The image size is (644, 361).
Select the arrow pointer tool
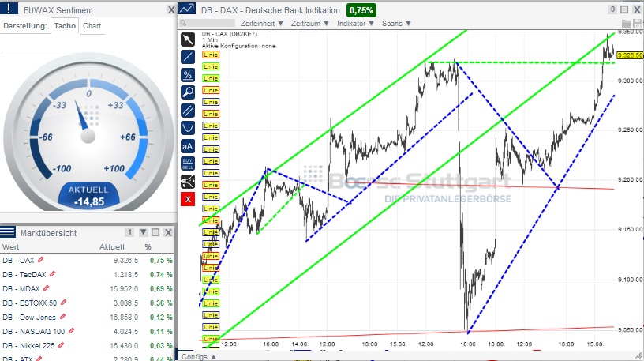pos(188,39)
